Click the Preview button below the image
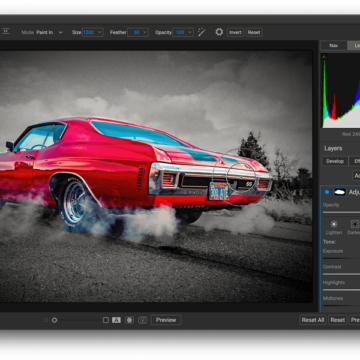The height and width of the screenshot is (360, 360). tap(166, 320)
